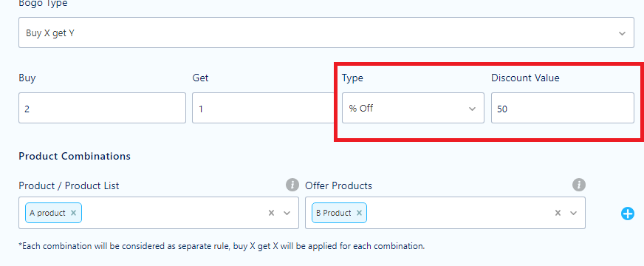Expand the Bogo Type dropdown
644x266 pixels.
326,33
